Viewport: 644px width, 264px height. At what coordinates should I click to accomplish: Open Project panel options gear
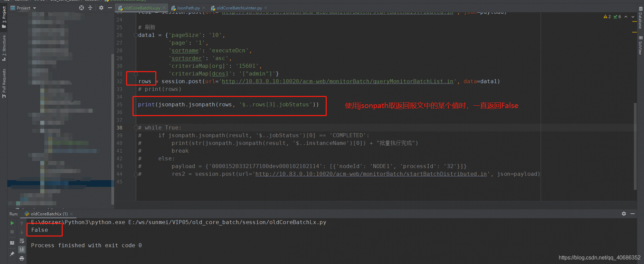tap(101, 8)
